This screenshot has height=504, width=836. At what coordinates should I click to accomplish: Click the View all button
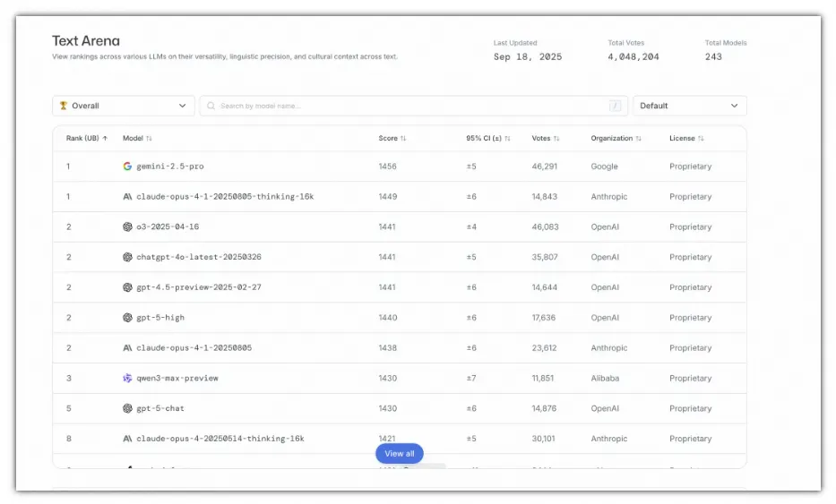[x=400, y=454]
